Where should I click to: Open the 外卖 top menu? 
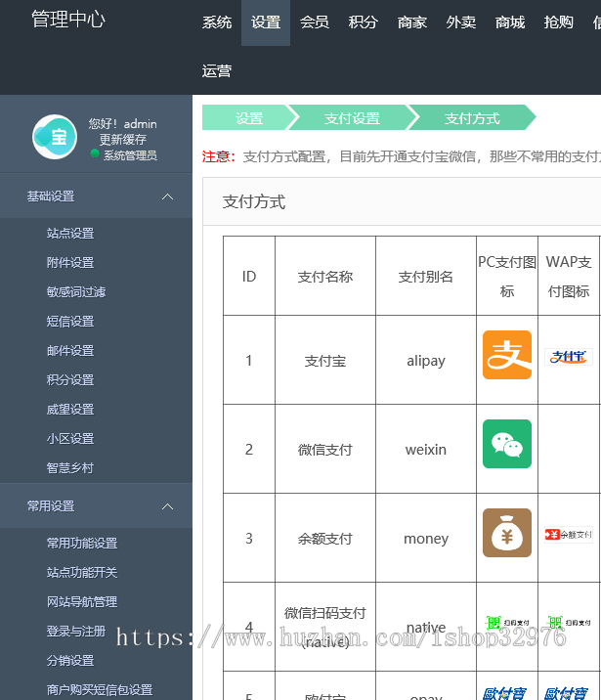coord(461,22)
